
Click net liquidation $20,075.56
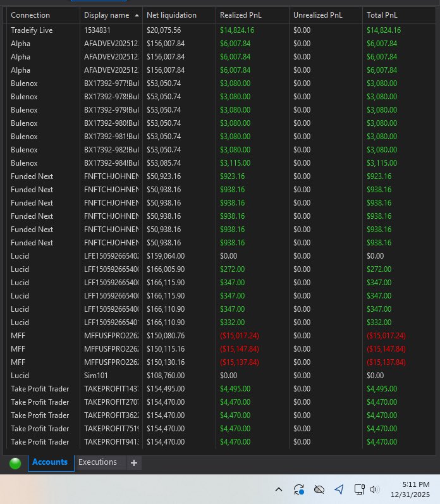tap(164, 30)
